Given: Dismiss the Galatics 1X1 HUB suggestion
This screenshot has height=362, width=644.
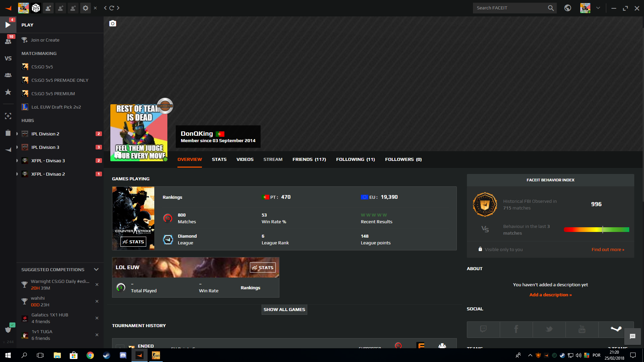Looking at the screenshot, I should (97, 318).
